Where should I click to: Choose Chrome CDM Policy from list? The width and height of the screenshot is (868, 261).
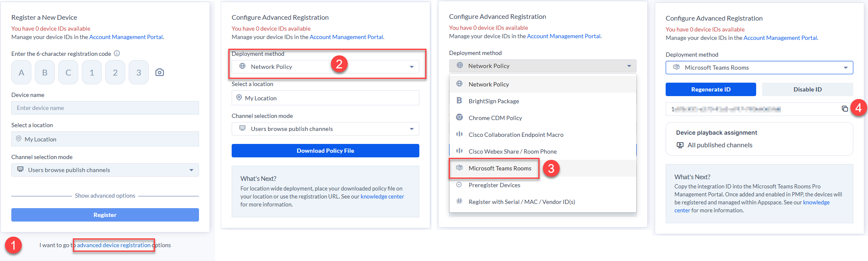pos(495,118)
